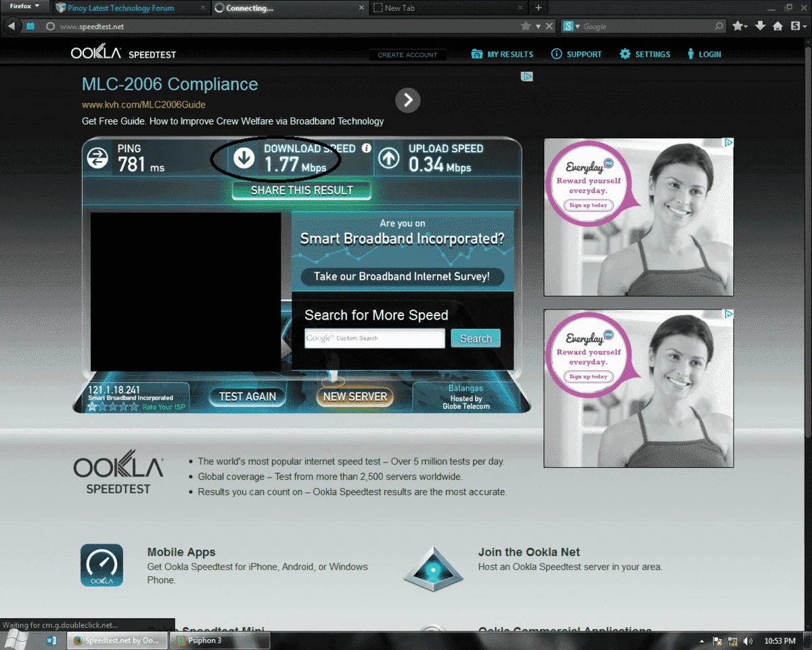Click the ad's round next arrow button
Viewport: 812px width, 650px height.
(x=407, y=101)
